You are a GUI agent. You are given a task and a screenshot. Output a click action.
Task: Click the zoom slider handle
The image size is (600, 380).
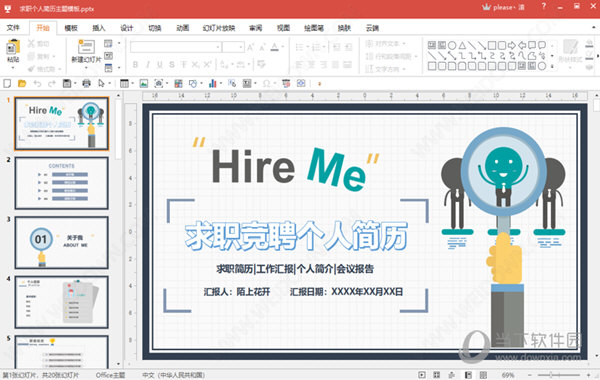click(x=551, y=375)
